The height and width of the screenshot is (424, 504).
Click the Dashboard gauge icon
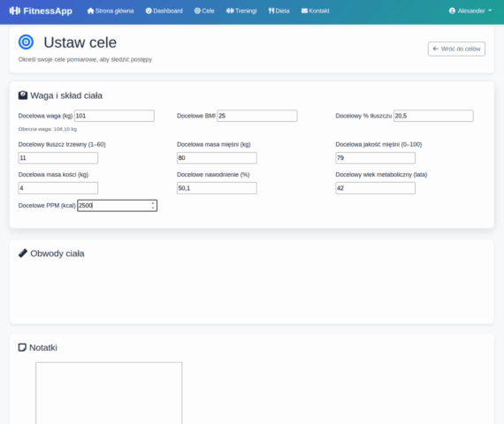[x=149, y=11]
